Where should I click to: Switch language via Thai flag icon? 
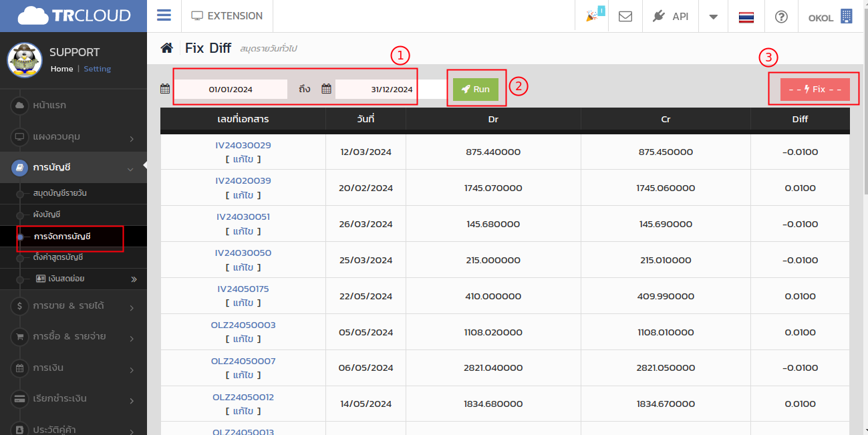coord(746,17)
